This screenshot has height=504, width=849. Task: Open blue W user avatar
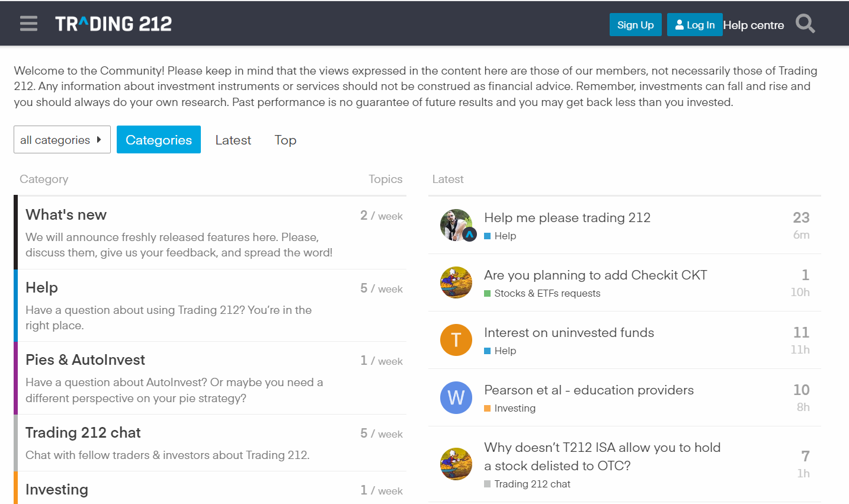456,397
